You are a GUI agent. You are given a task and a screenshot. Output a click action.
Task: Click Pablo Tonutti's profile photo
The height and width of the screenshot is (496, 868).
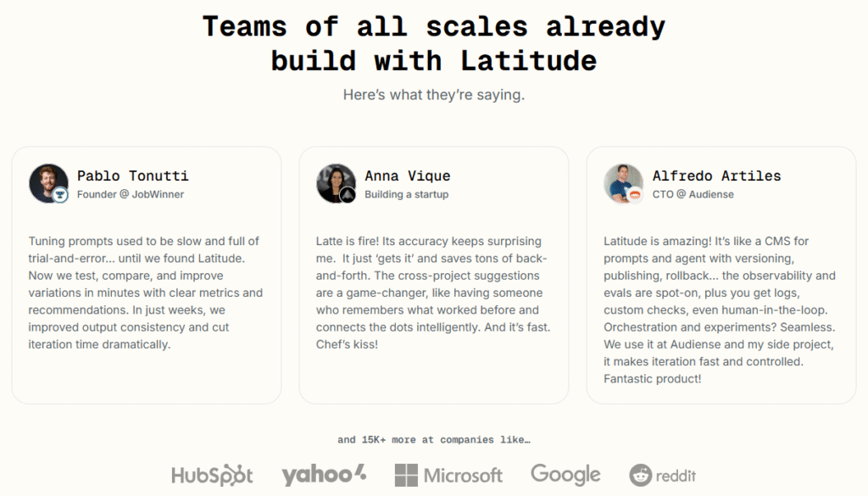click(48, 183)
